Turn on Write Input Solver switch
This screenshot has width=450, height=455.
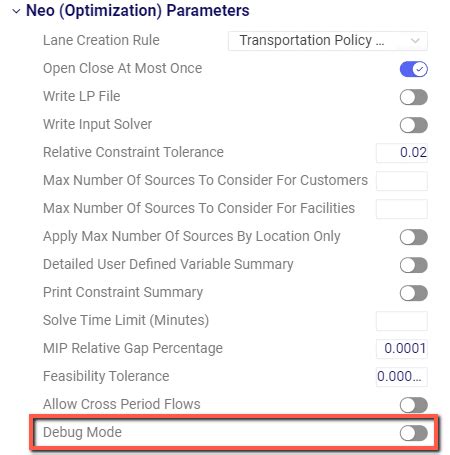[x=414, y=125]
